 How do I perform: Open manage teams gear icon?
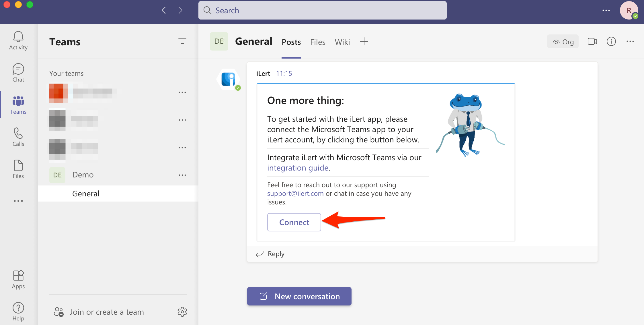182,312
